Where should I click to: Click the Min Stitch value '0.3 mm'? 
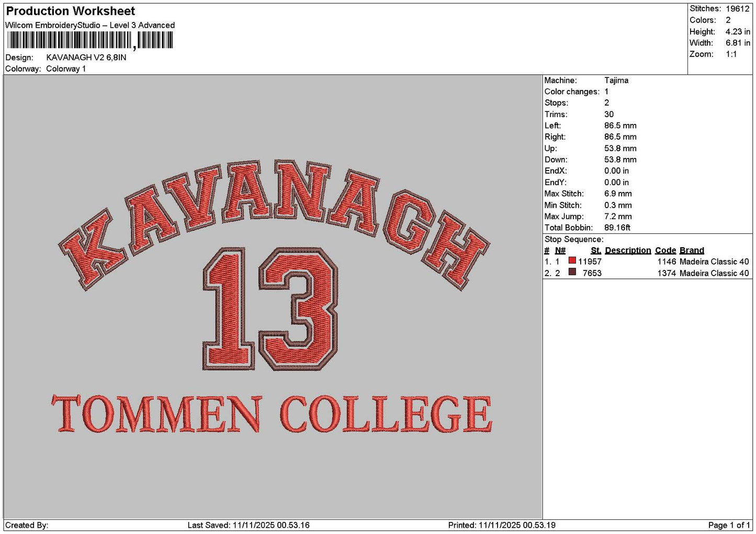pos(618,206)
